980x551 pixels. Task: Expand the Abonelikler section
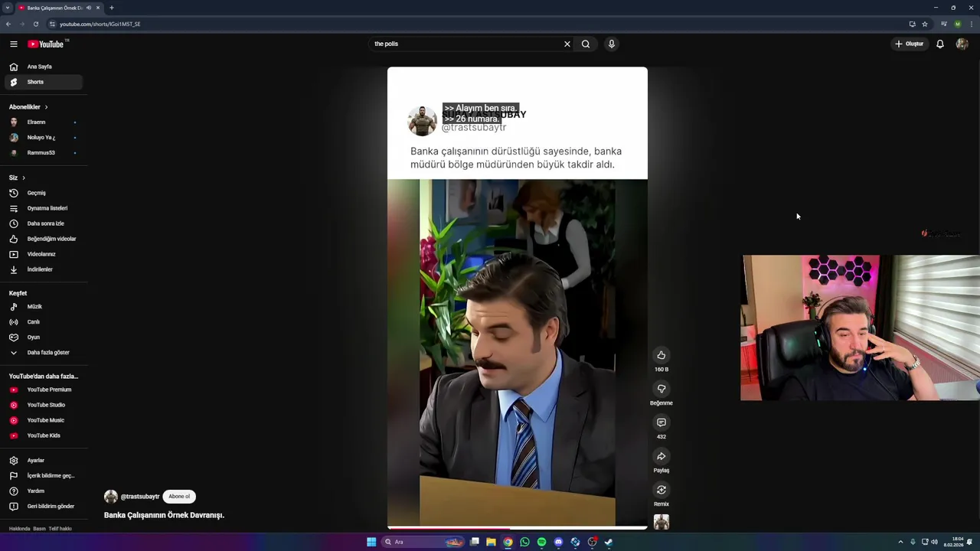coord(28,107)
